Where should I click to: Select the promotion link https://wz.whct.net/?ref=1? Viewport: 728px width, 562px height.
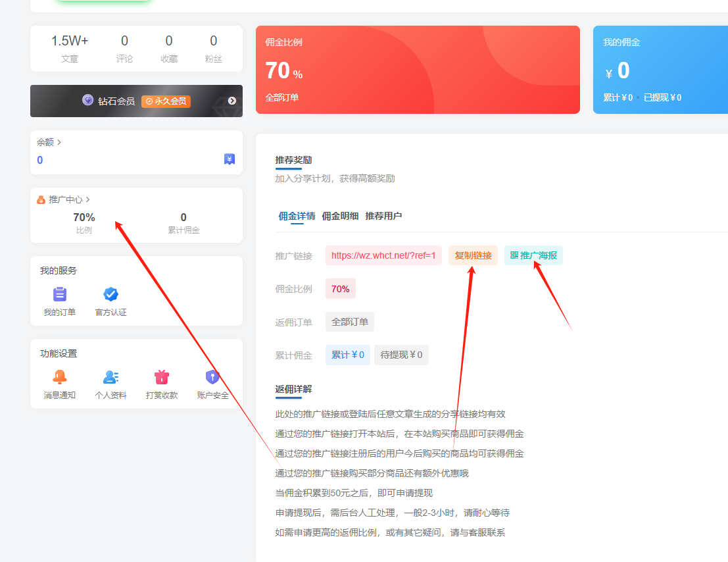point(385,255)
